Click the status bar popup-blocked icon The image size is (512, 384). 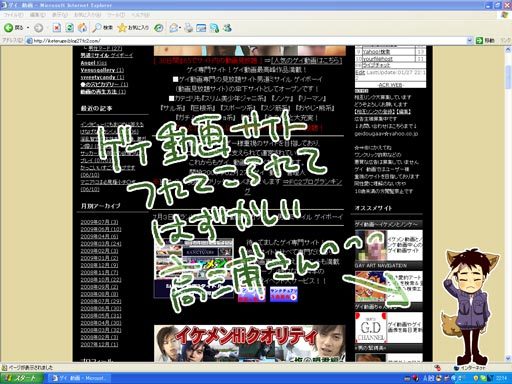tap(438, 368)
